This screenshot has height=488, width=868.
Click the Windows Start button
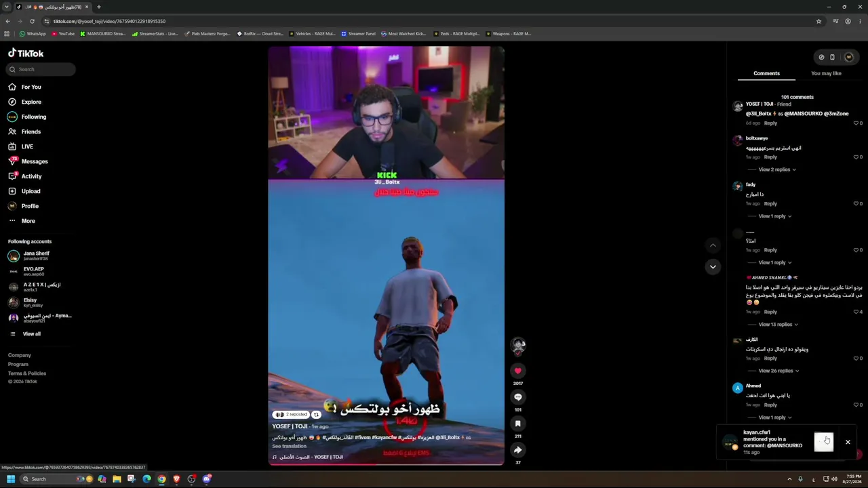[11, 479]
